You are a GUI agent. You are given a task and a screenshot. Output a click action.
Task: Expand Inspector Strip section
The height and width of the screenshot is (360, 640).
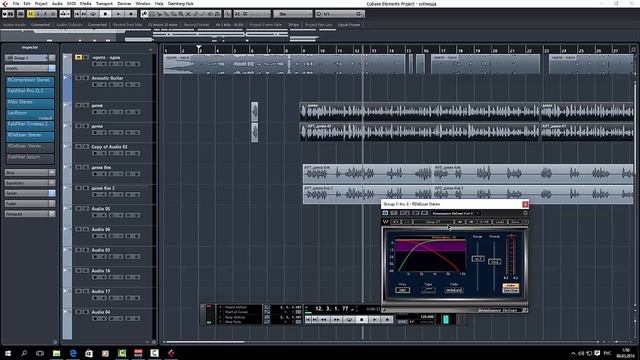click(30, 173)
